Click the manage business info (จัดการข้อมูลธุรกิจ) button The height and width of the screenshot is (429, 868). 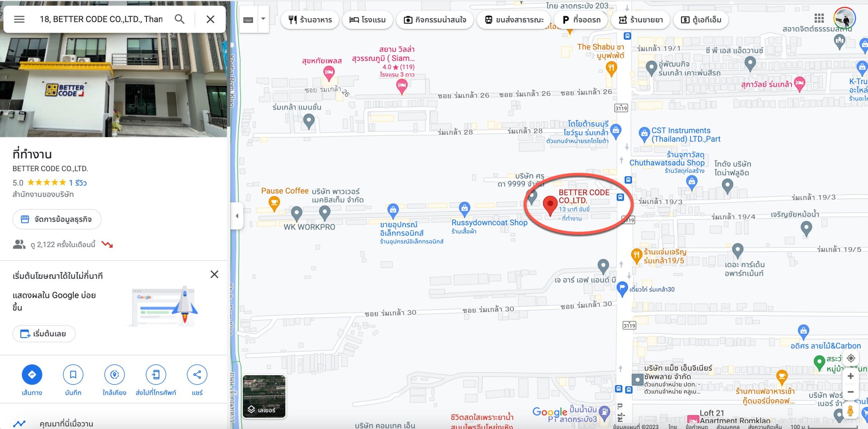tap(57, 219)
